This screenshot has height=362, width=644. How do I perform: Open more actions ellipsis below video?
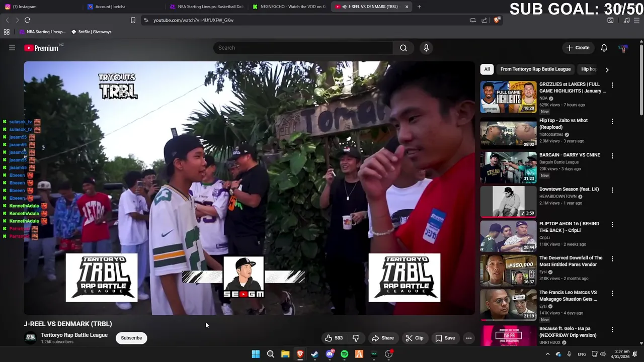coord(468,338)
